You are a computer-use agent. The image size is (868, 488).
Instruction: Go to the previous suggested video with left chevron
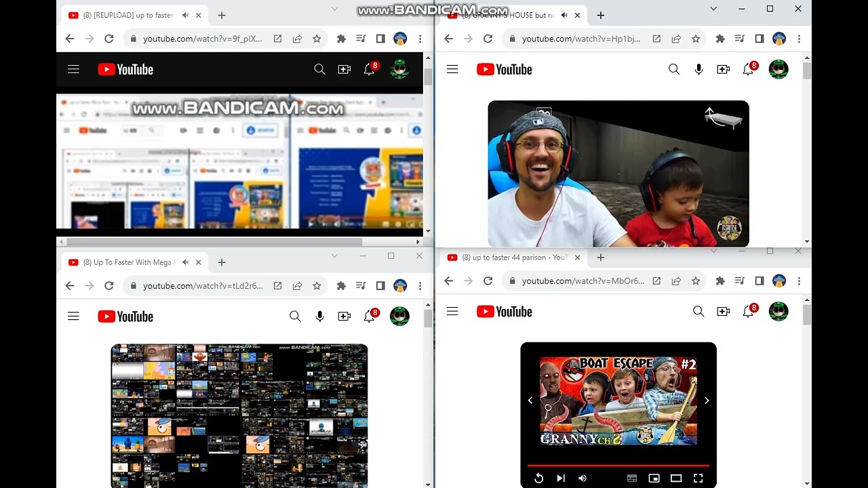click(x=530, y=401)
